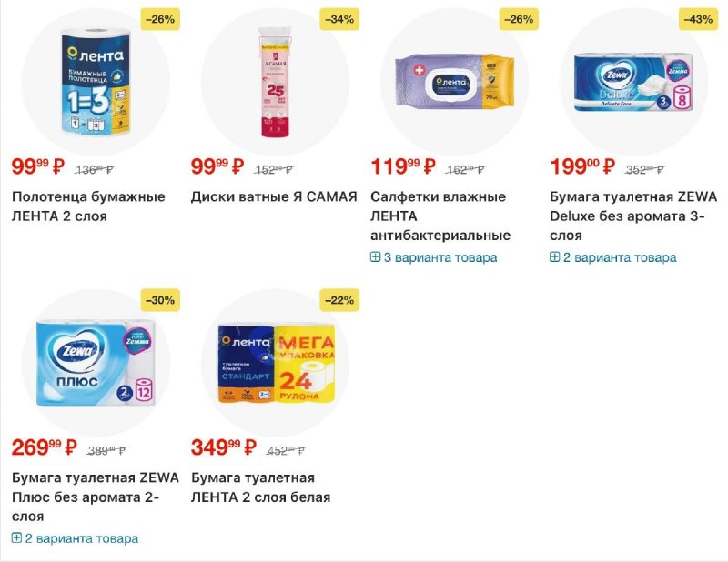Click the Zewa Плюс toilet paper image
The image size is (728, 562).
pyautogui.click(x=95, y=364)
